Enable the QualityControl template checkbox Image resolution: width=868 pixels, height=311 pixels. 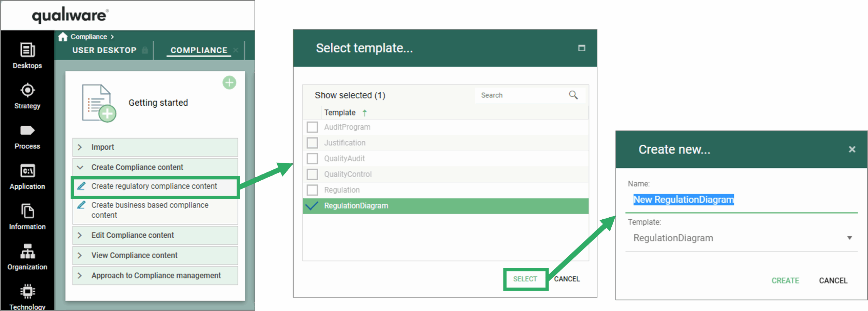click(x=312, y=175)
